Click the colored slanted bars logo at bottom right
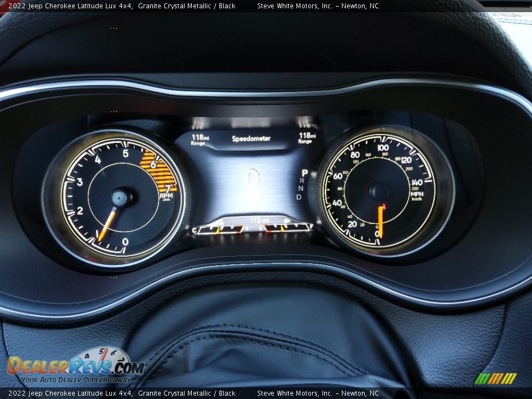The width and height of the screenshot is (532, 399). (495, 378)
